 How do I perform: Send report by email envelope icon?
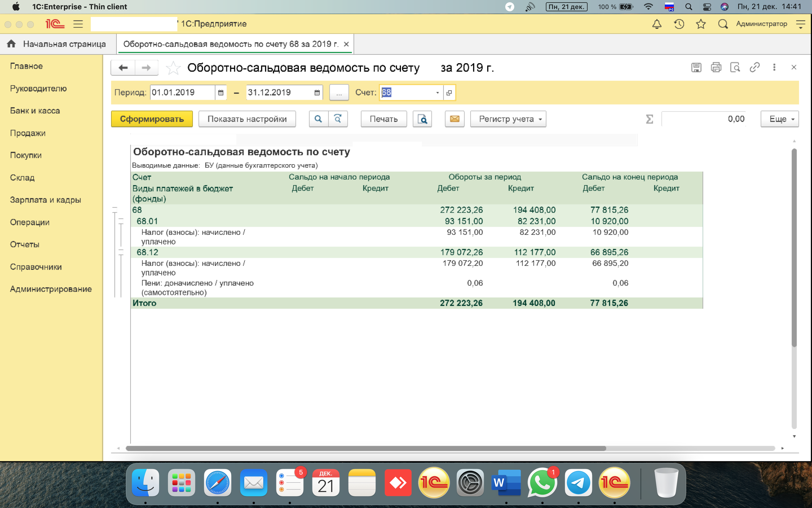coord(455,119)
